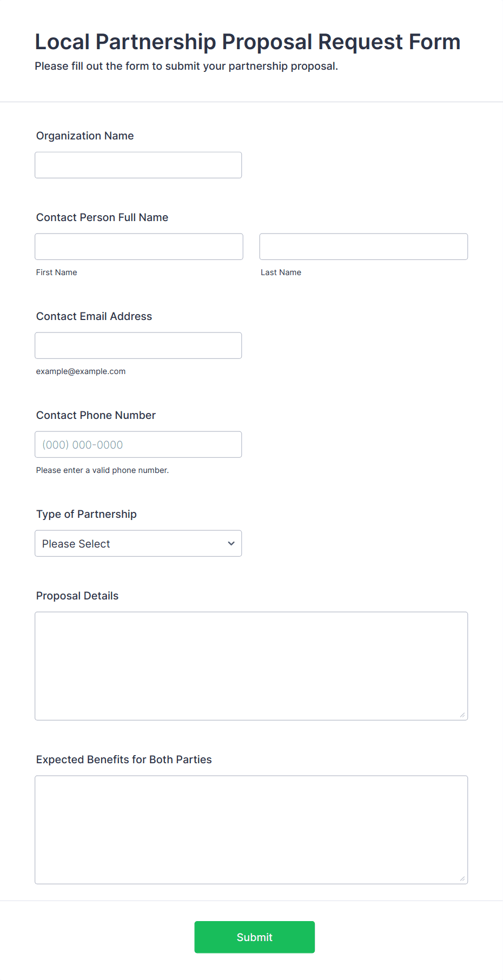Click the Expected Benefits text area

251,829
